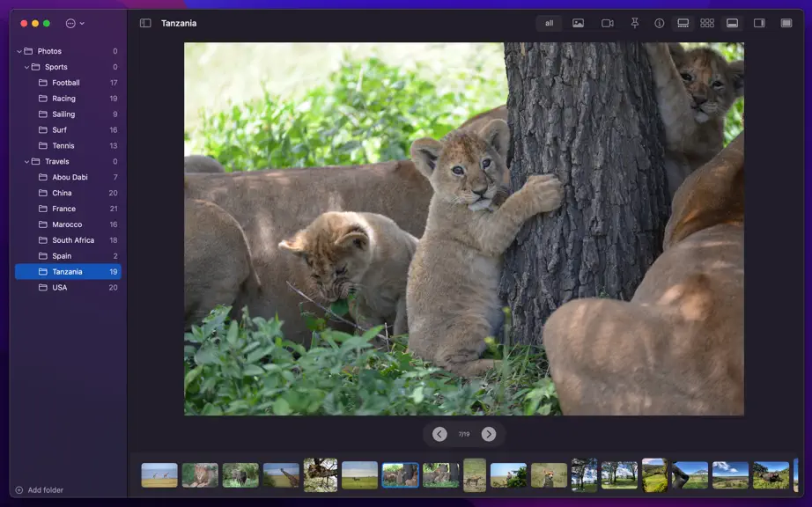Click the plus icon beside Add folder
812x507 pixels.
19,490
